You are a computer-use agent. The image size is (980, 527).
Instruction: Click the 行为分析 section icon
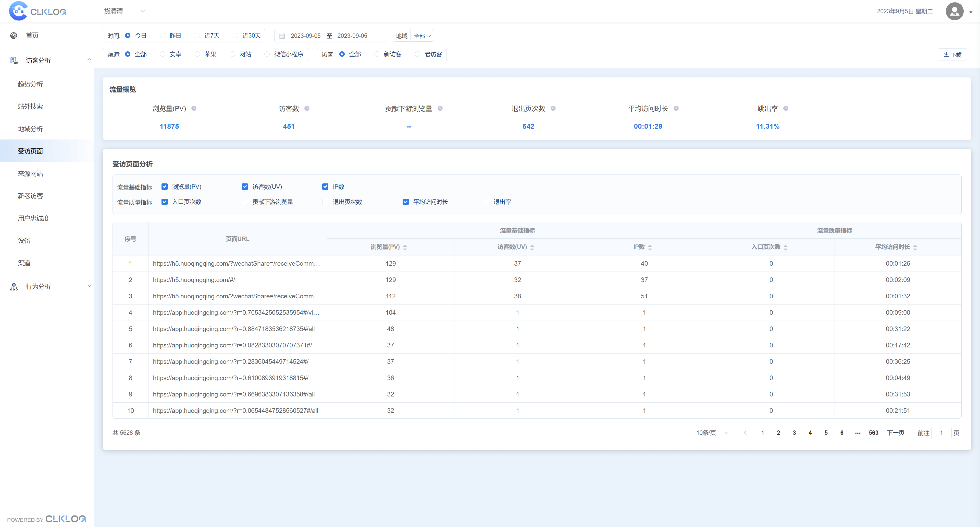14,286
